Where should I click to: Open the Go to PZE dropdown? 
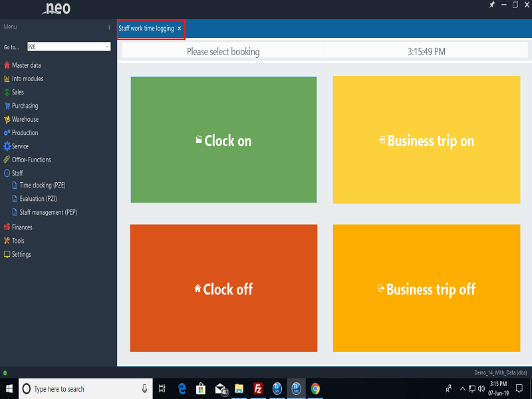tap(107, 47)
